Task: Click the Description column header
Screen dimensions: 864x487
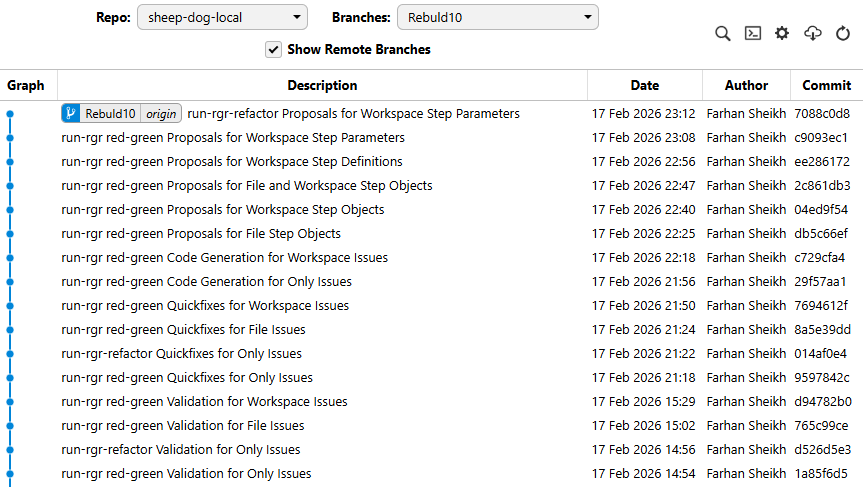Action: pyautogui.click(x=322, y=85)
